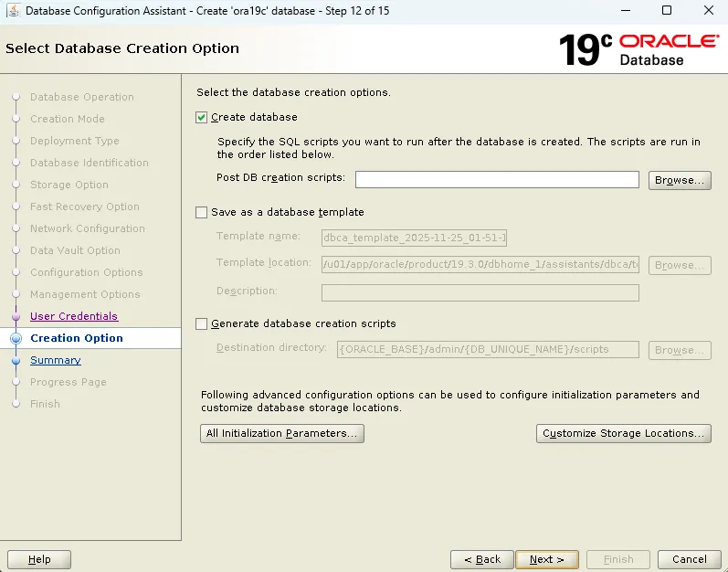Click the Database Identification step
This screenshot has width=728, height=572.
[x=90, y=163]
